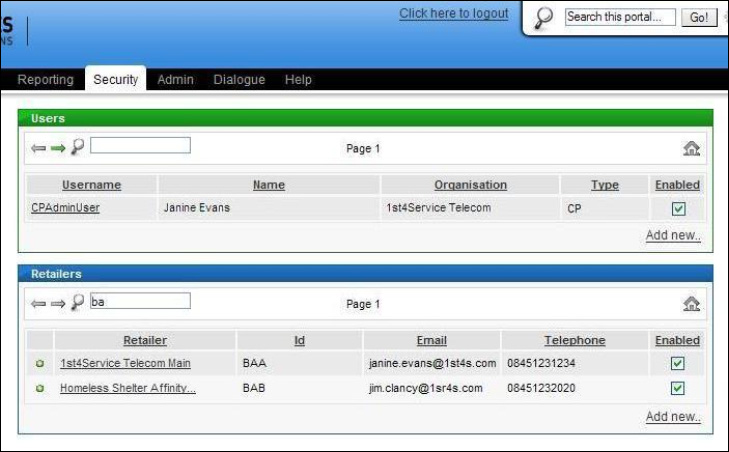The height and width of the screenshot is (452, 729).
Task: Toggle Enabled checkbox for CPAdminUser
Action: point(678,209)
